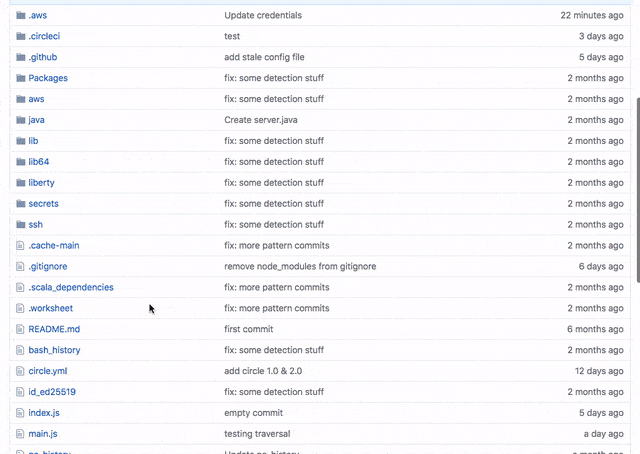View the 'empty commit' message link

coord(253,413)
